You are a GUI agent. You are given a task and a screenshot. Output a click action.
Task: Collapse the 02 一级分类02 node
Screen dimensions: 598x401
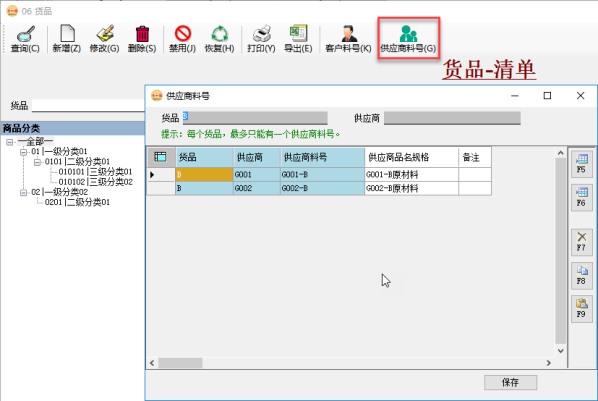pyautogui.click(x=24, y=192)
